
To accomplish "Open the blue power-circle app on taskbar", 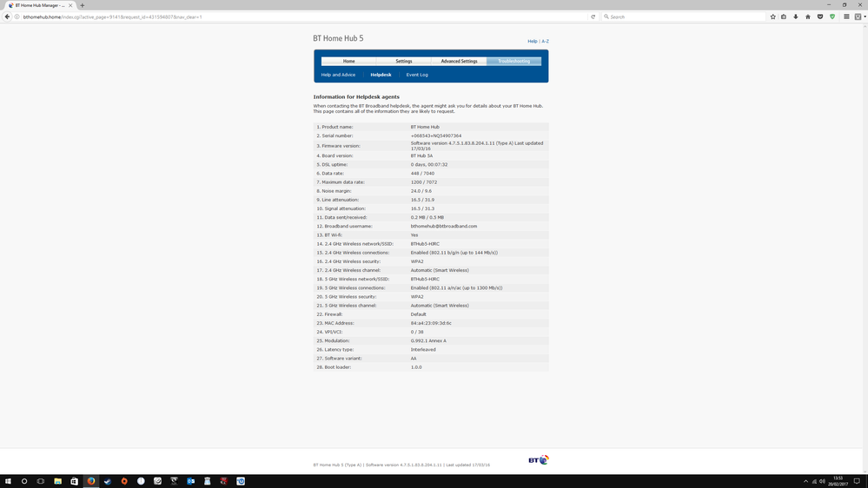I will pos(241,481).
